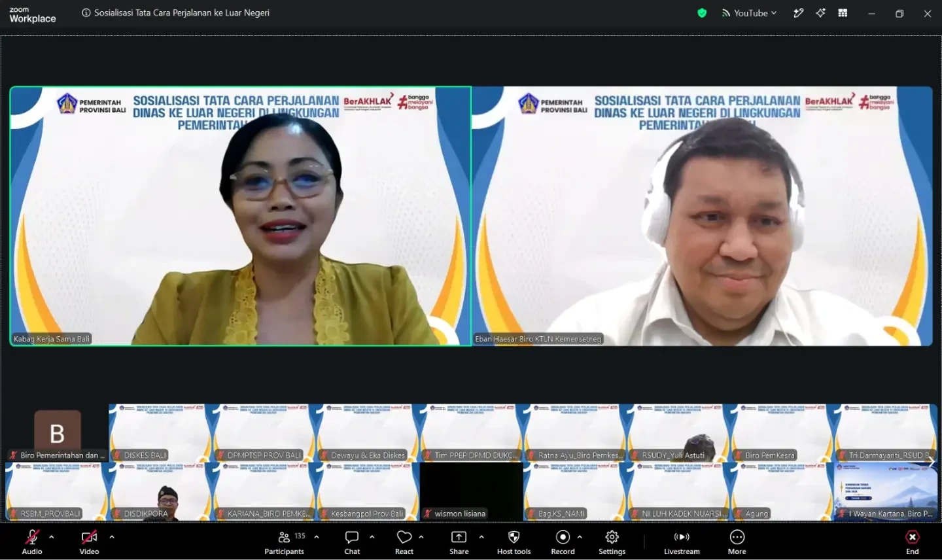Select the Kabag Kerja Sama Bali video
942x560 pixels.
[241, 216]
